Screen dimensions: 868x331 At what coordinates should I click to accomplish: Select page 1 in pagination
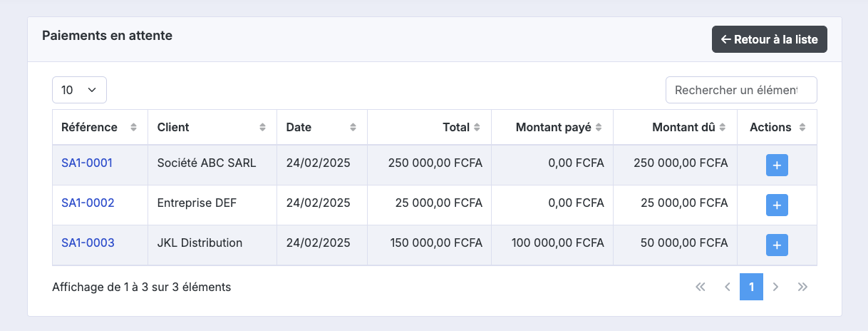[752, 287]
